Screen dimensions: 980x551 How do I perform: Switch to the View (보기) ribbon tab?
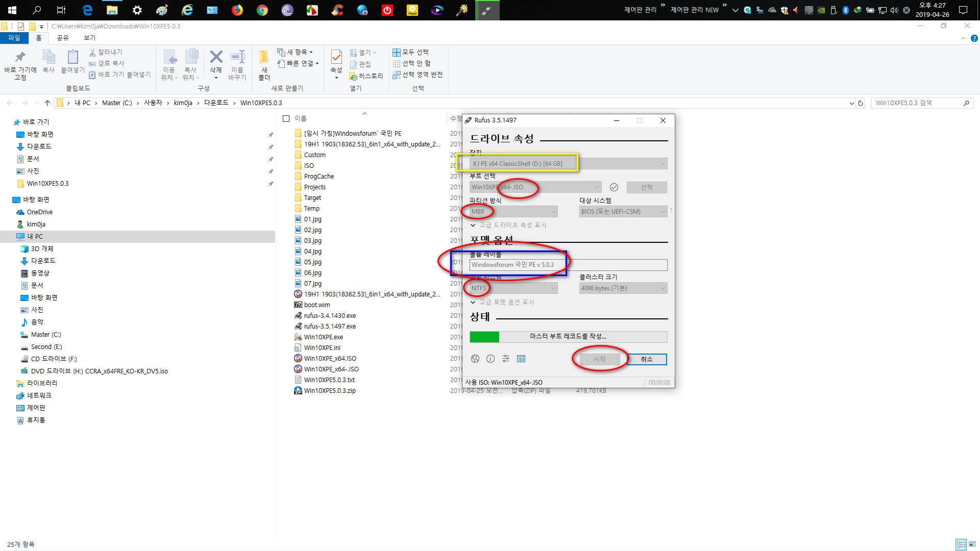point(90,38)
